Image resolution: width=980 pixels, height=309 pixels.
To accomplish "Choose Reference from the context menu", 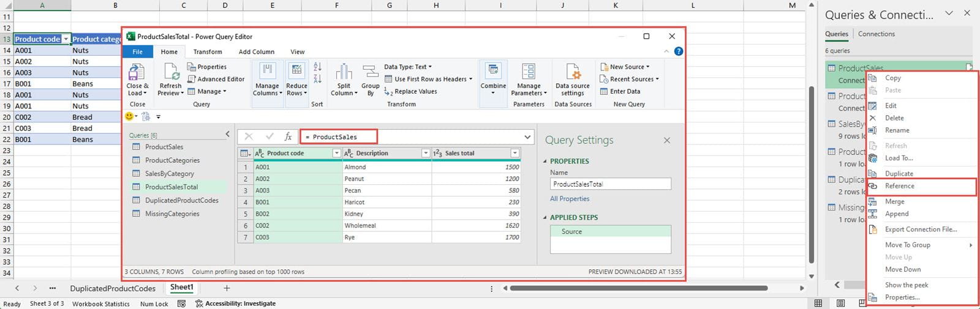I will click(899, 186).
